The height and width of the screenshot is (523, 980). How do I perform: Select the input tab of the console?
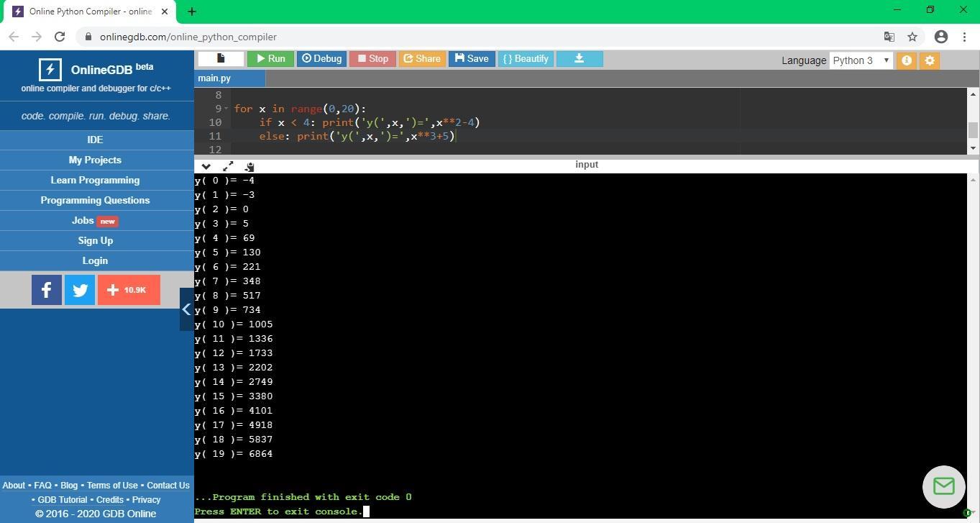(x=587, y=165)
